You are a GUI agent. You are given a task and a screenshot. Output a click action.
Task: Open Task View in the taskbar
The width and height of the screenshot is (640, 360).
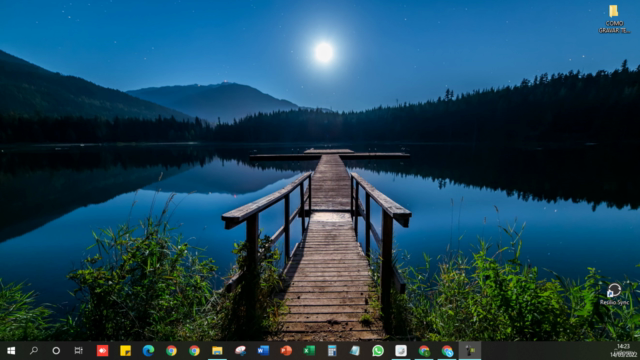[x=79, y=351]
